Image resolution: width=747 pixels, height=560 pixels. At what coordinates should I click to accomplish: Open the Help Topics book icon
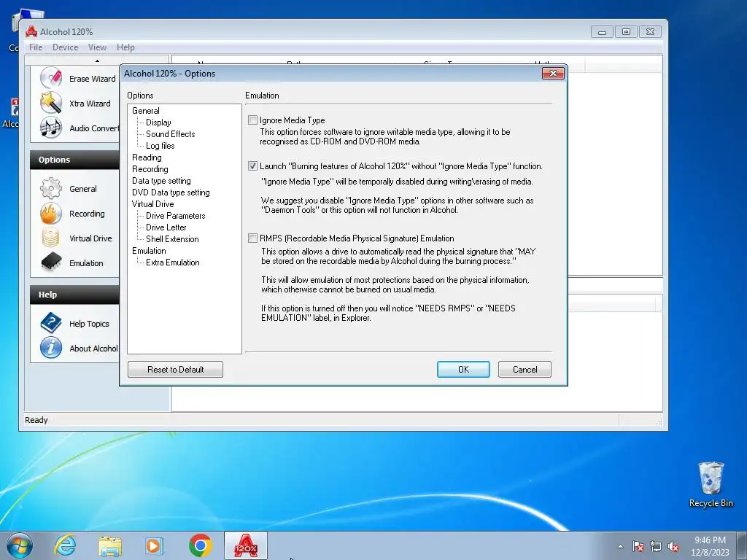point(51,323)
